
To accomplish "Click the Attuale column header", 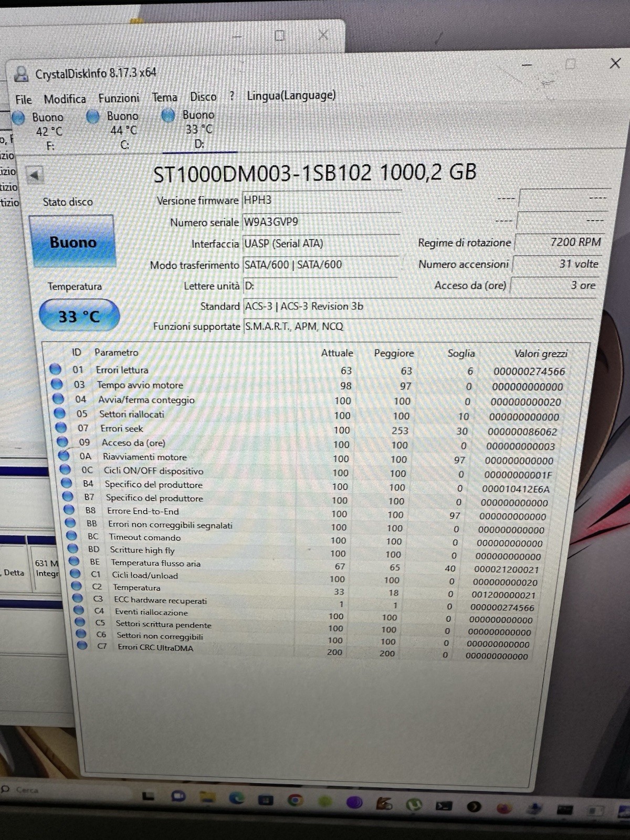I will click(x=337, y=353).
